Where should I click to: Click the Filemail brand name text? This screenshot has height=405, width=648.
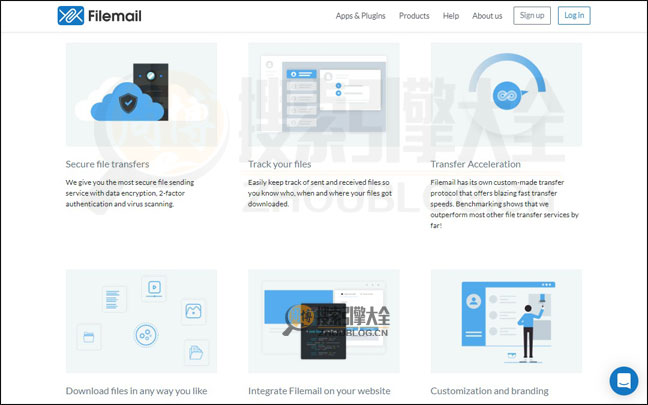pyautogui.click(x=114, y=16)
